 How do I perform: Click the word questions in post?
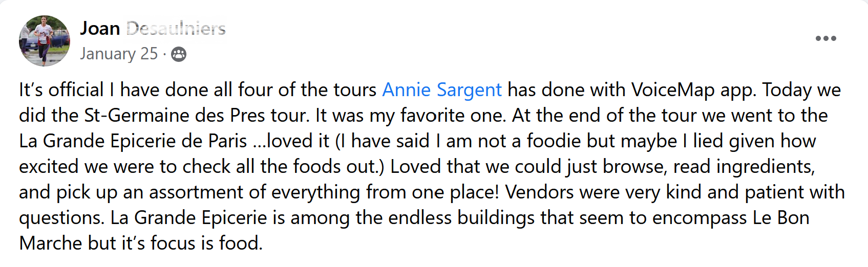tap(61, 218)
